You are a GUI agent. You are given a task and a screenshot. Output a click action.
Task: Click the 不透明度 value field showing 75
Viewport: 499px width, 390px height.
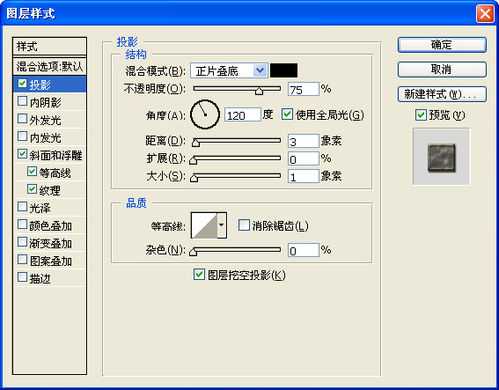[304, 89]
